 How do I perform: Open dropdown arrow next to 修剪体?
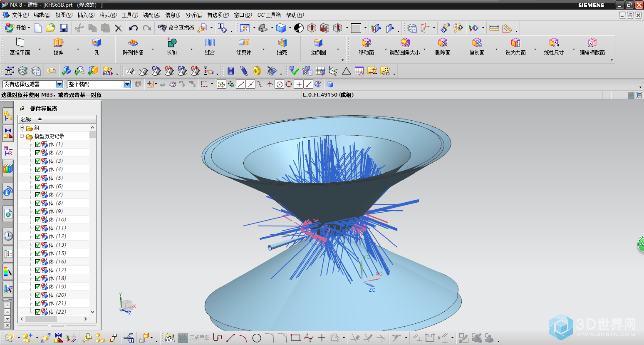[x=263, y=49]
